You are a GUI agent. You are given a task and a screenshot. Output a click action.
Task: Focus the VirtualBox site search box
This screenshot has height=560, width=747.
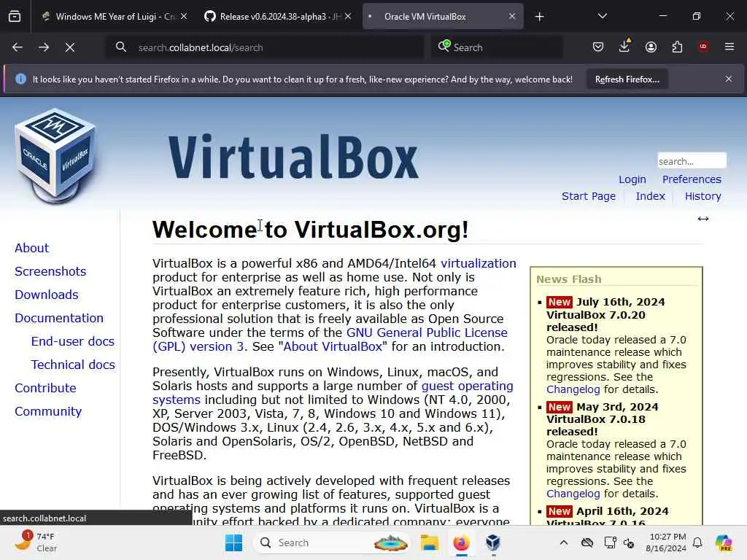click(x=692, y=161)
